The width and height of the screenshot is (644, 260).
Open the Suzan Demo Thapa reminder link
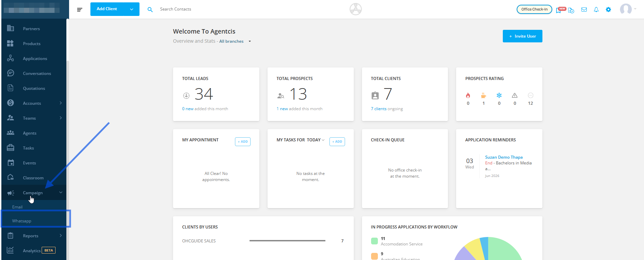tap(504, 157)
